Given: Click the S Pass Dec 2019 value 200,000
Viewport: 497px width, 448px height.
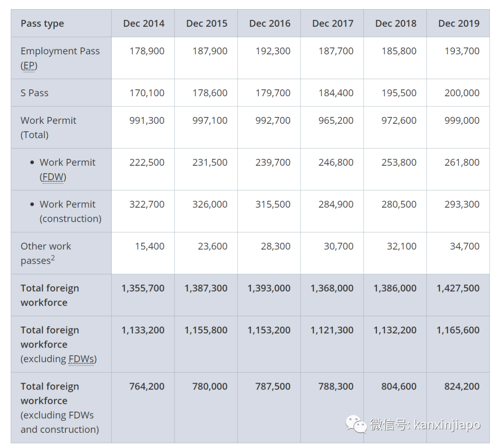Looking at the screenshot, I should 462,93.
